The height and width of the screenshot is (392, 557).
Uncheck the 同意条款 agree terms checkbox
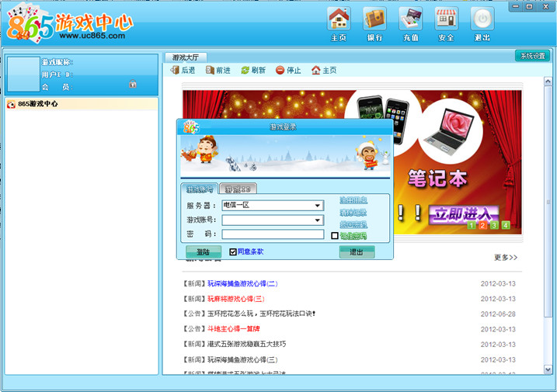click(x=233, y=252)
